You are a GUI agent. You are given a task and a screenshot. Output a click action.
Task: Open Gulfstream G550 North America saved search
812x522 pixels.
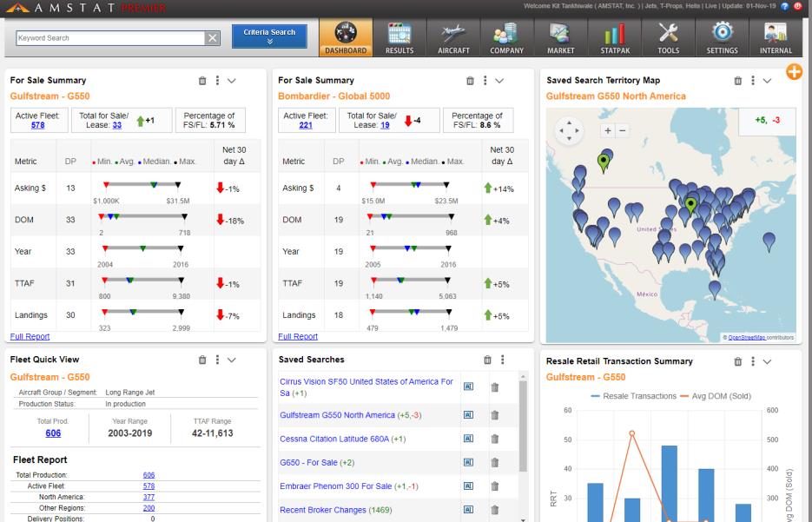coord(337,415)
